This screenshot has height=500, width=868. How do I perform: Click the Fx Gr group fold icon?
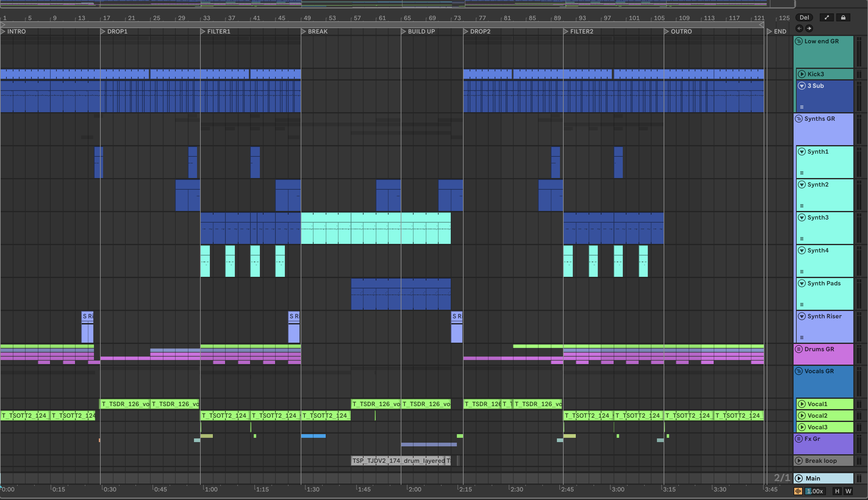point(799,439)
